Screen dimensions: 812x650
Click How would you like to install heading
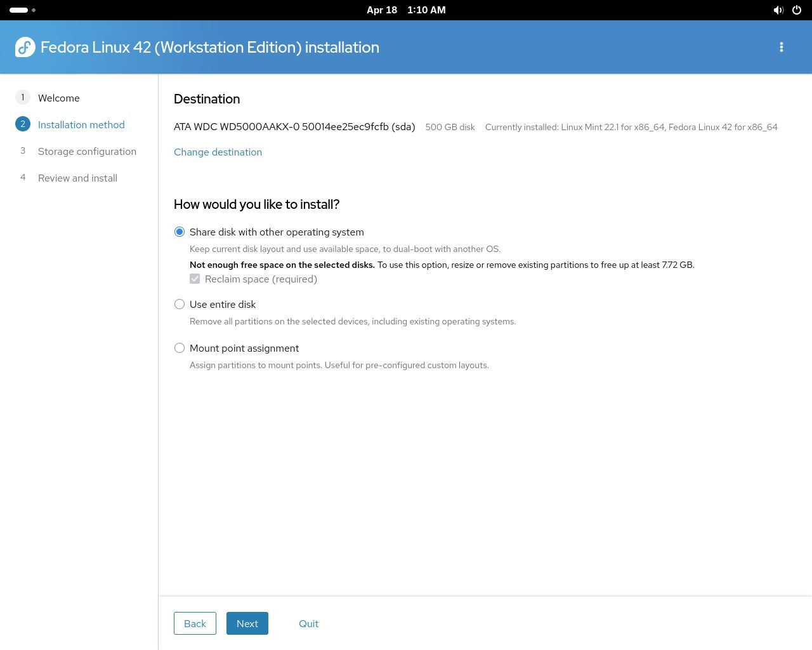(x=256, y=204)
